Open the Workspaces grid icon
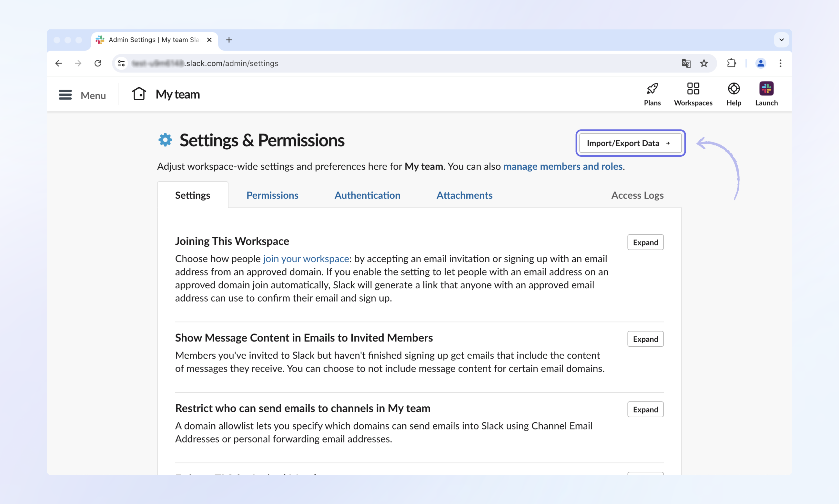The height and width of the screenshot is (504, 839). (x=692, y=89)
